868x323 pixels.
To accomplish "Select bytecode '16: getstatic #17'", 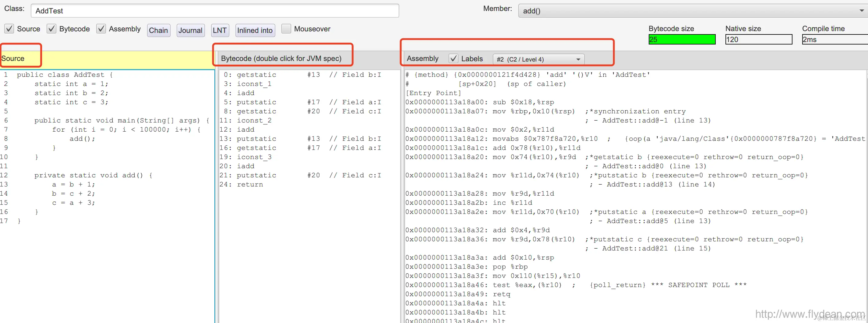I will pos(300,148).
